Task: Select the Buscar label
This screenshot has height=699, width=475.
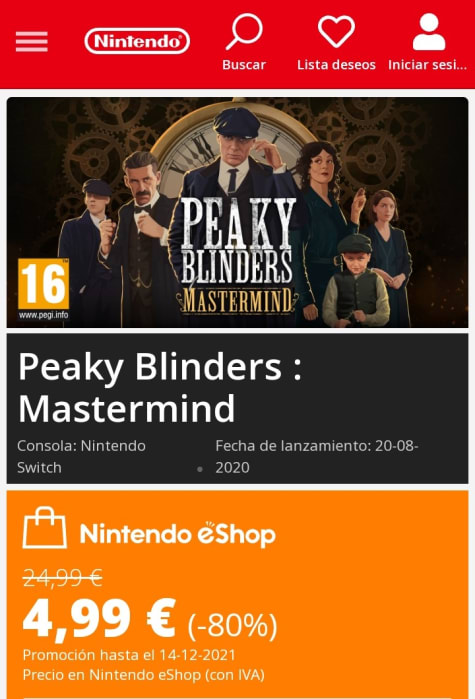Action: pos(244,65)
